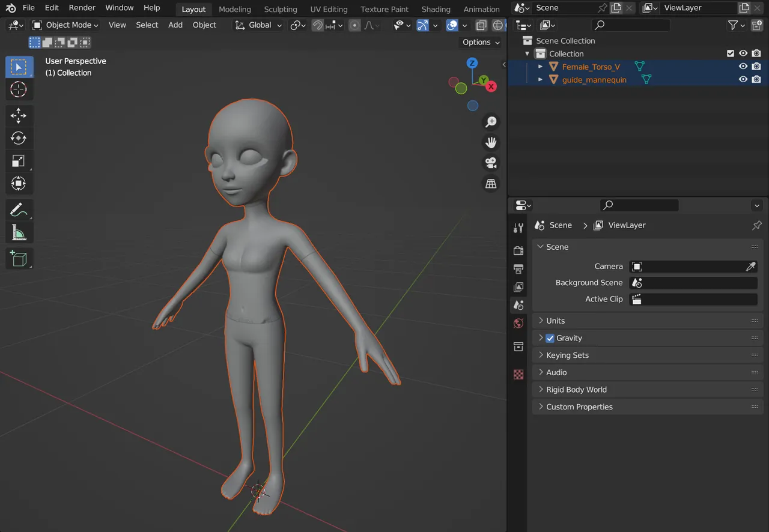Viewport: 769px width, 532px height.
Task: Open the Render menu
Action: point(82,8)
